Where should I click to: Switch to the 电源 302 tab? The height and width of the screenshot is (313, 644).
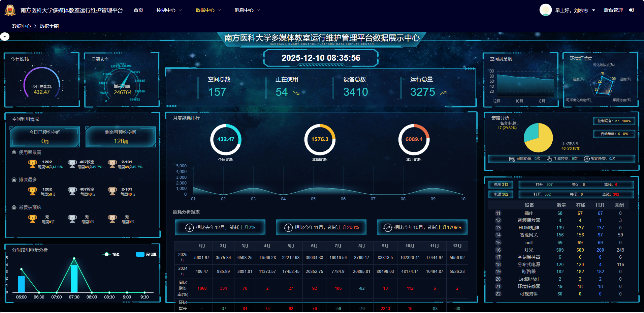coord(501,194)
